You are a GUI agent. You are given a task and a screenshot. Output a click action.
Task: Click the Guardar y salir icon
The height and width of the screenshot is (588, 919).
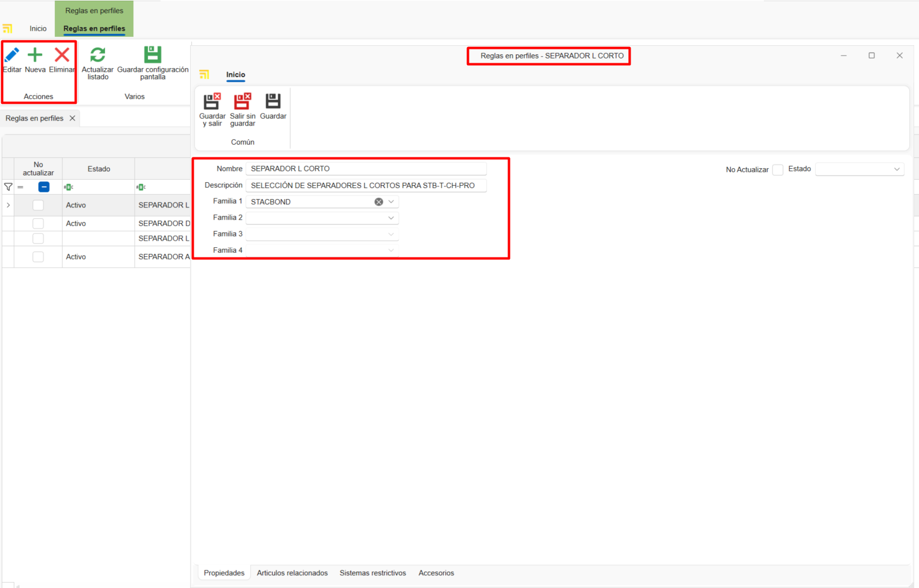tap(212, 101)
